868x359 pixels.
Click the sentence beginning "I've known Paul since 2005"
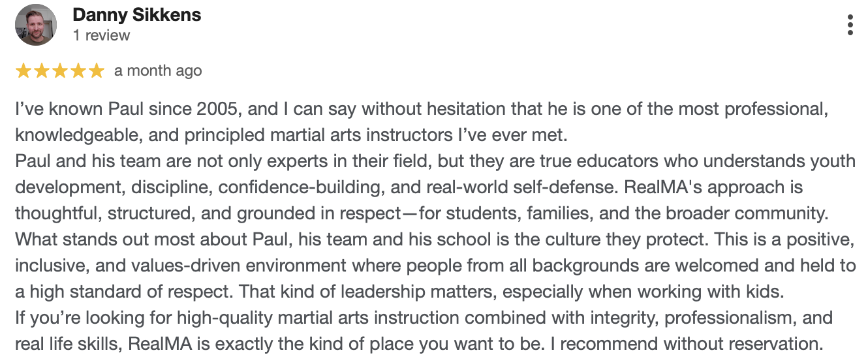[x=418, y=109]
